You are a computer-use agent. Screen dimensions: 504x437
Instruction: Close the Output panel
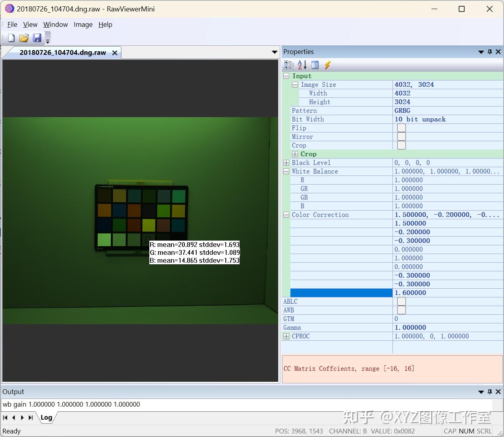point(498,392)
